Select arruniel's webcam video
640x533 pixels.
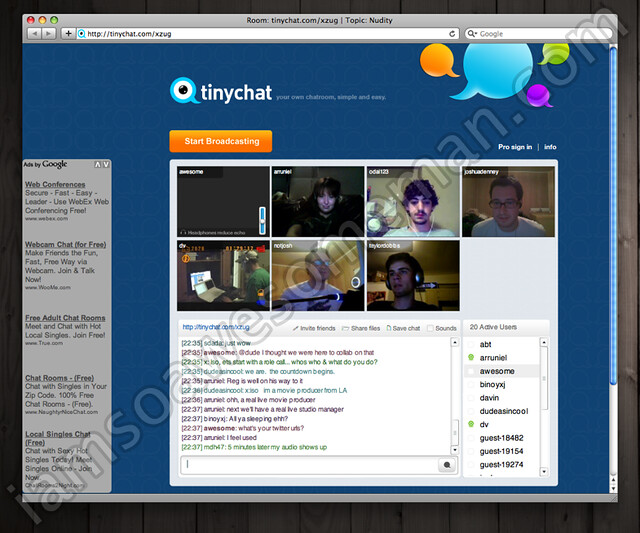coord(318,202)
